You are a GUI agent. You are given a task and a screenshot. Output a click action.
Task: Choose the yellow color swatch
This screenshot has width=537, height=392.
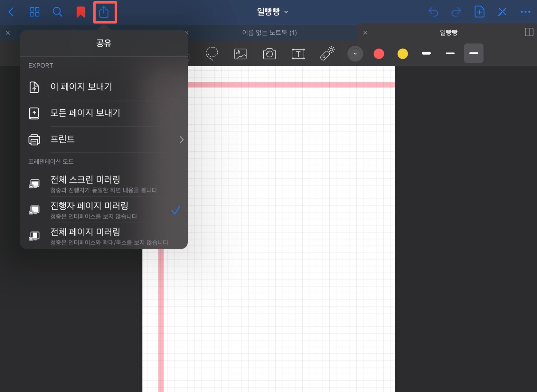click(403, 54)
